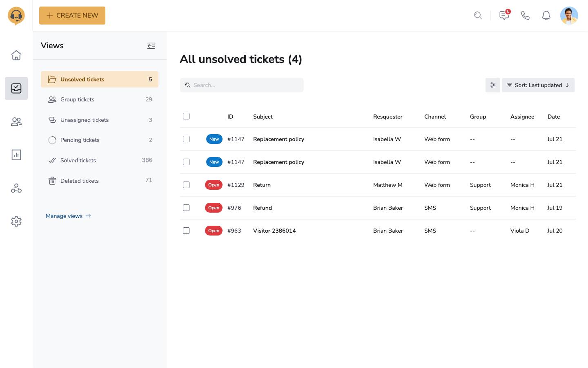The height and width of the screenshot is (368, 588).
Task: Focus the ticket Search input field
Action: pos(245,85)
